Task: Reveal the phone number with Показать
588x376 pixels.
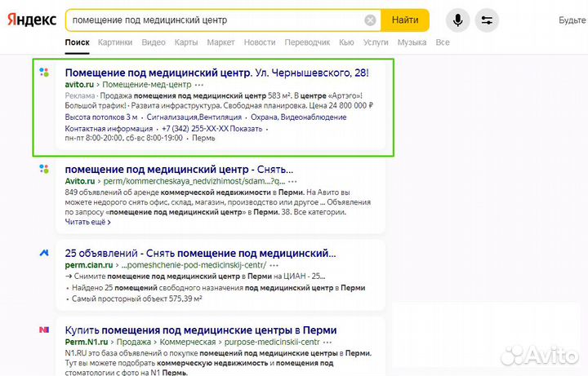Action: tap(246, 129)
